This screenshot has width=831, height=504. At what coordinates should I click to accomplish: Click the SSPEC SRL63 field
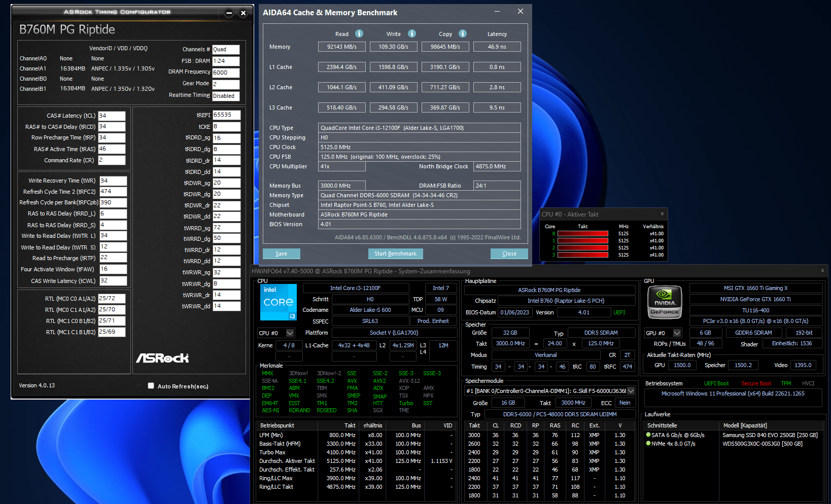click(x=370, y=321)
